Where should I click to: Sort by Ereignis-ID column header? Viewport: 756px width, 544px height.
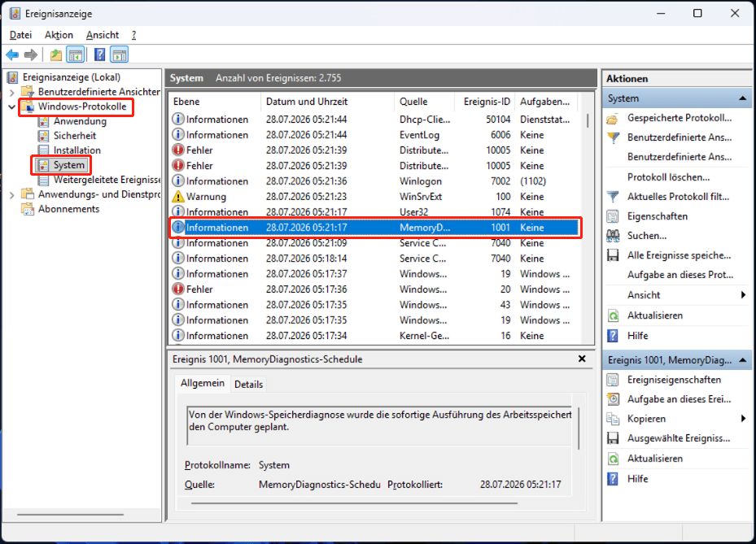pos(484,102)
